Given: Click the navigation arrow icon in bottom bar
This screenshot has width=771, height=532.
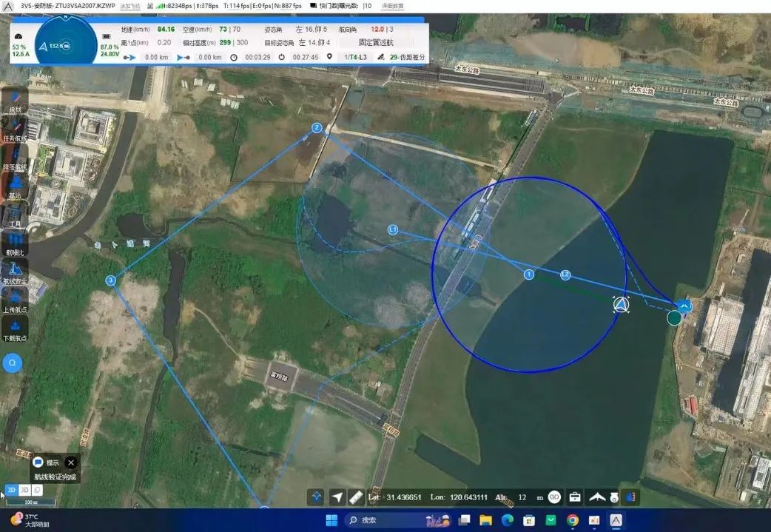Looking at the screenshot, I should tap(337, 497).
